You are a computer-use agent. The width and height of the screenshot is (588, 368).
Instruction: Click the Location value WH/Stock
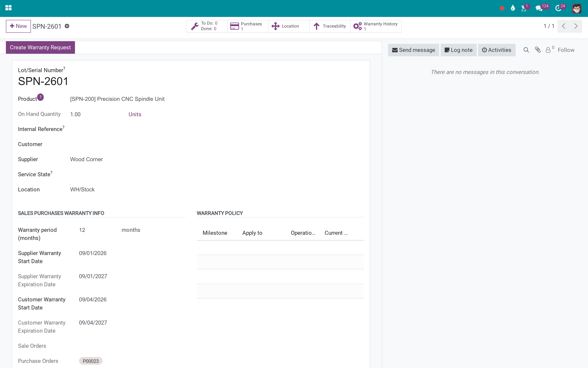(82, 190)
